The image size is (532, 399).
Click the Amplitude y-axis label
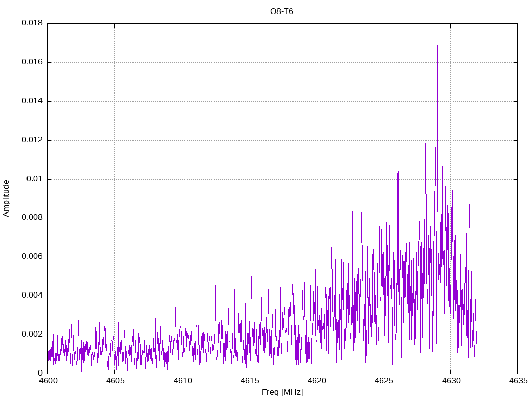(x=7, y=198)
